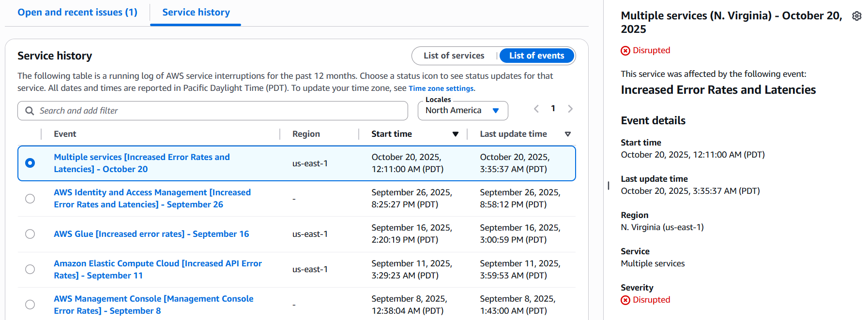Switch view to List of services
This screenshot has height=320, width=868.
click(454, 56)
